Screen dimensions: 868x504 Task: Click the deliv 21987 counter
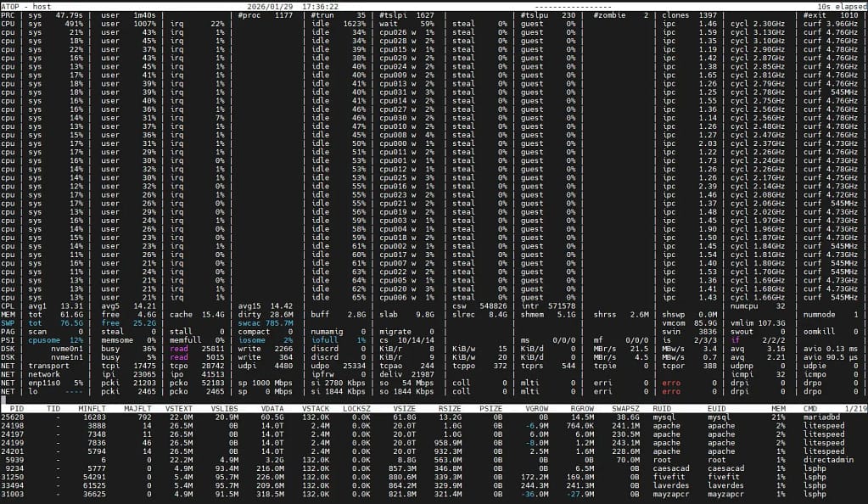click(407, 375)
